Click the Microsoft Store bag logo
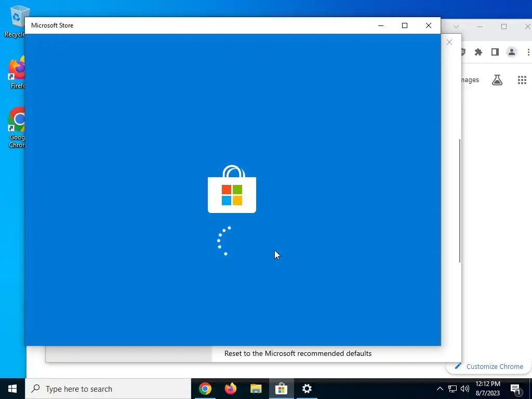This screenshot has height=399, width=532. pyautogui.click(x=232, y=189)
